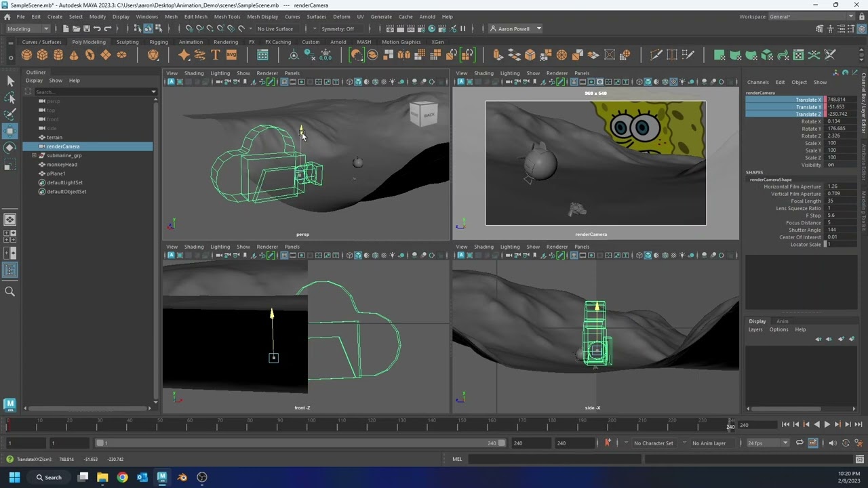Create a polygon torus from the shelf
This screenshot has width=868, height=488.
pyautogui.click(x=90, y=55)
